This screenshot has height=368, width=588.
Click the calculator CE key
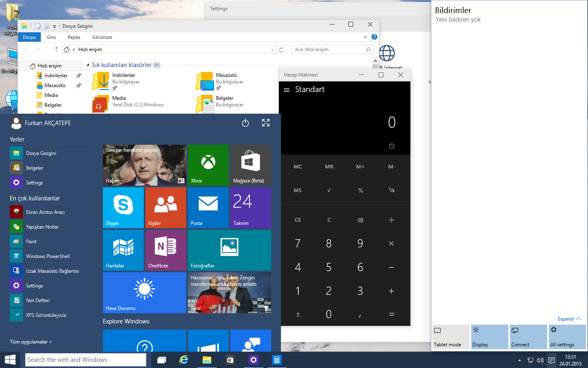tap(298, 220)
